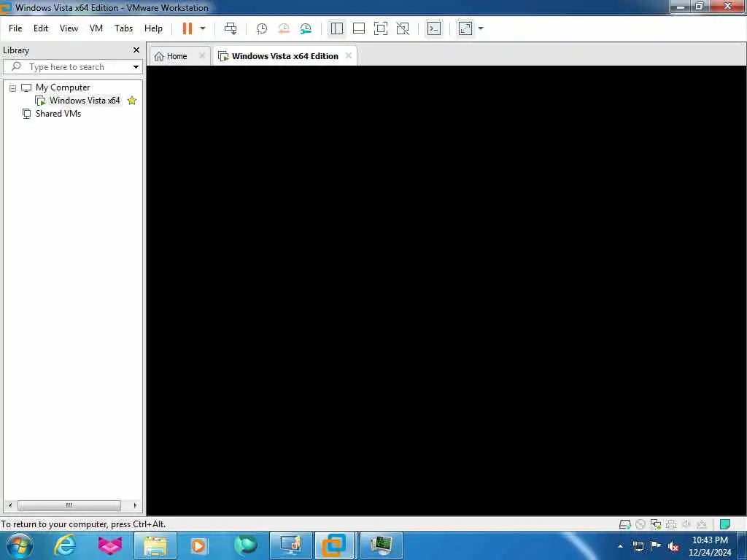
Task: Toggle Unity mode icon
Action: pos(403,28)
